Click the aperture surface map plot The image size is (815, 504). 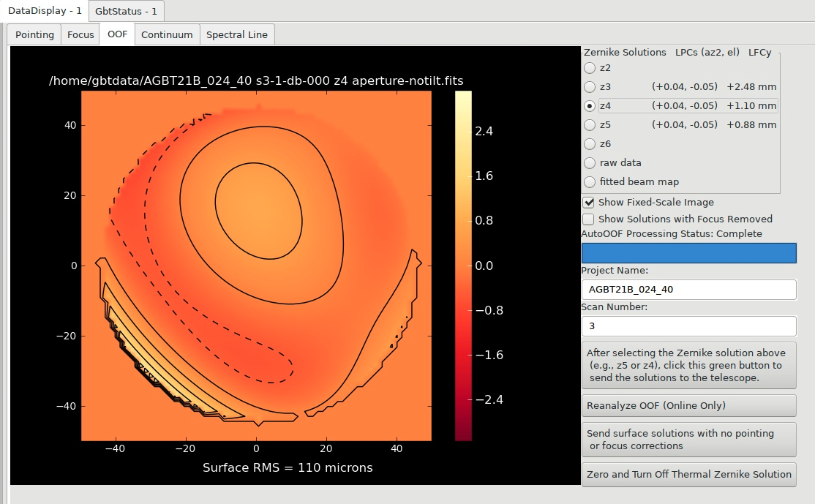[x=256, y=266]
